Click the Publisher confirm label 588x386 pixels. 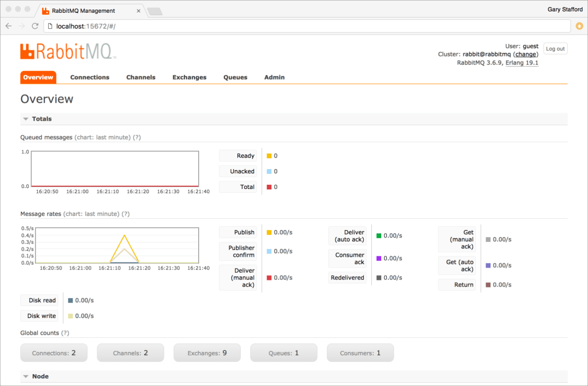238,251
